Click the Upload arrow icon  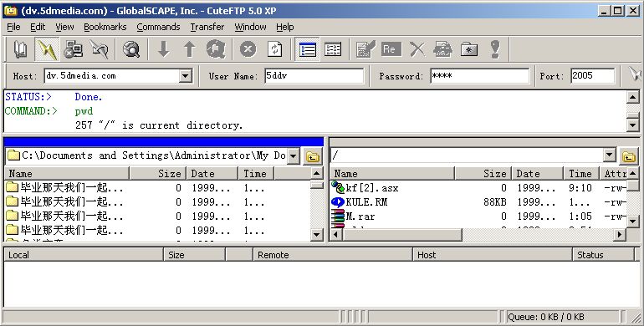189,49
